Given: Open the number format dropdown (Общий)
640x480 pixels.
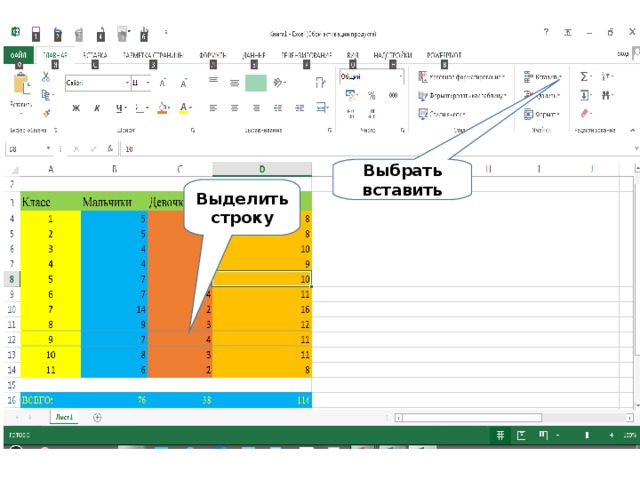Looking at the screenshot, I should [398, 77].
